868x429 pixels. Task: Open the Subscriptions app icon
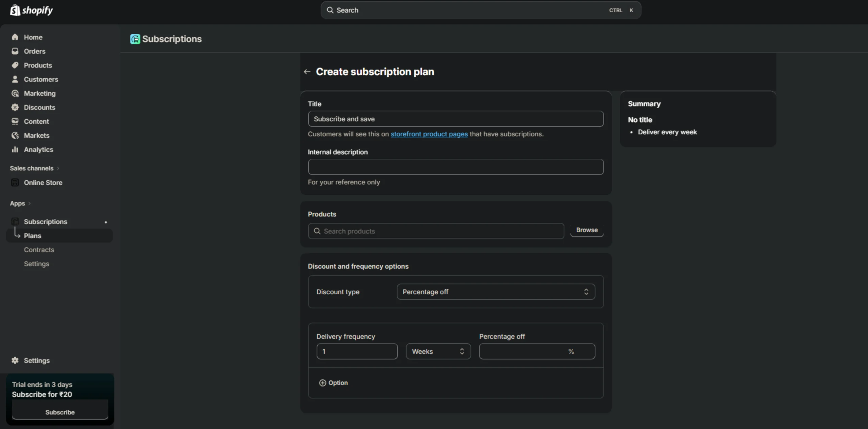[15, 221]
